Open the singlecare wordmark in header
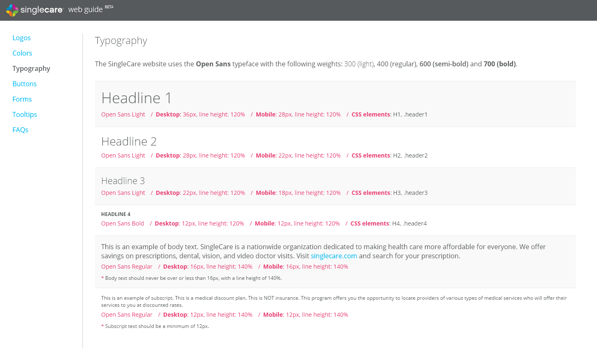This screenshot has width=597, height=364. 41,10
